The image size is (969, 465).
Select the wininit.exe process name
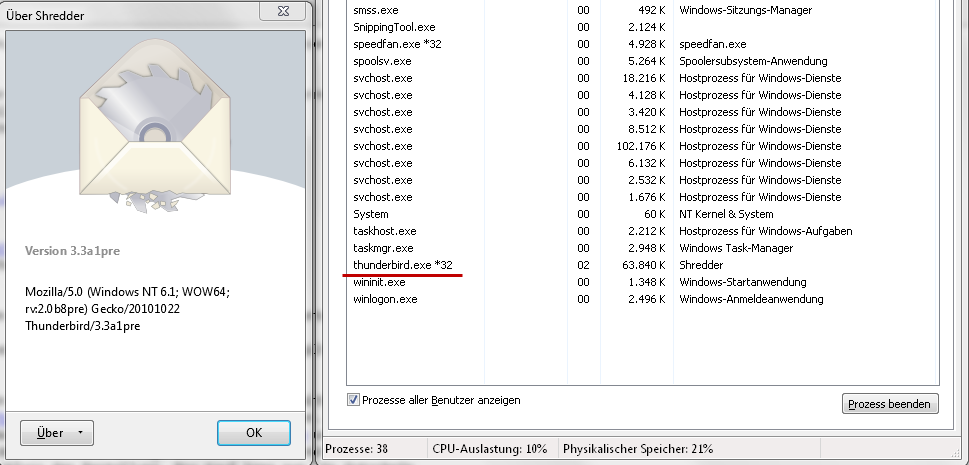point(379,282)
